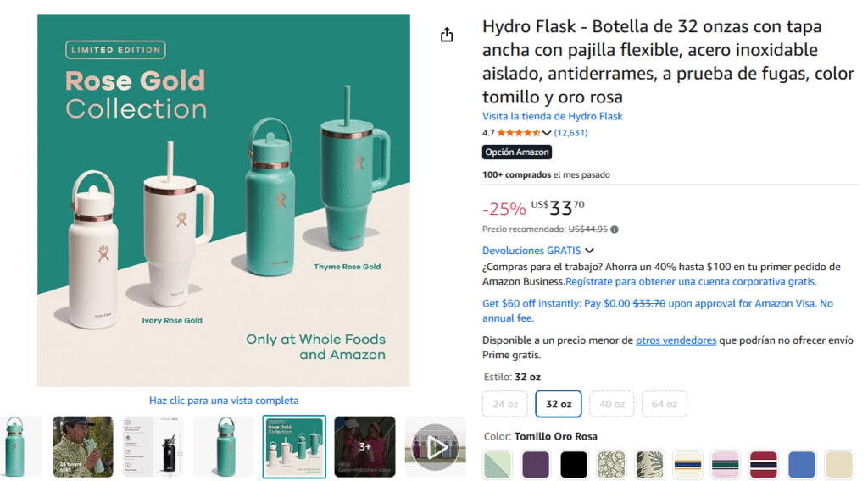
Task: Pick the solid blue color swatch
Action: tap(801, 464)
